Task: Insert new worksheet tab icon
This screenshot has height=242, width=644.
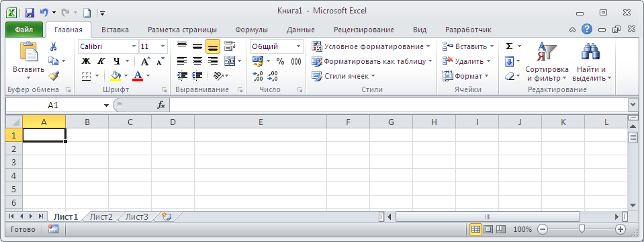Action: (167, 216)
